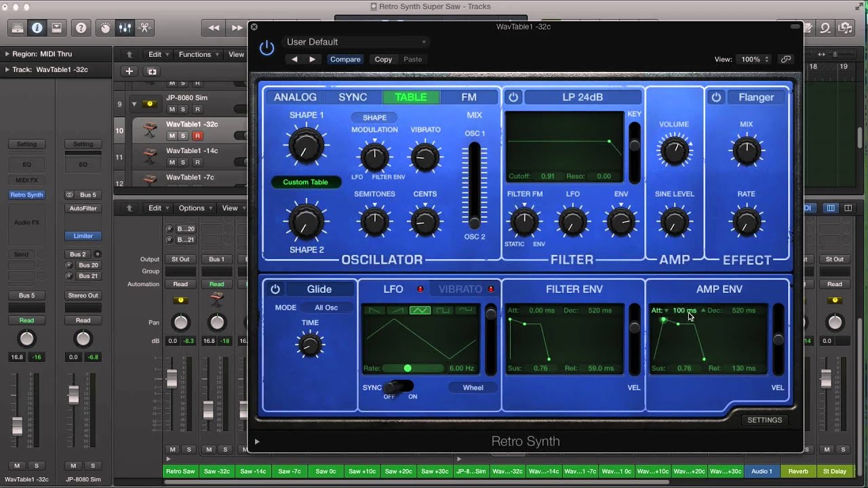This screenshot has height=488, width=868.
Task: Click the Amp Env Att 100 ms value
Action: click(684, 310)
